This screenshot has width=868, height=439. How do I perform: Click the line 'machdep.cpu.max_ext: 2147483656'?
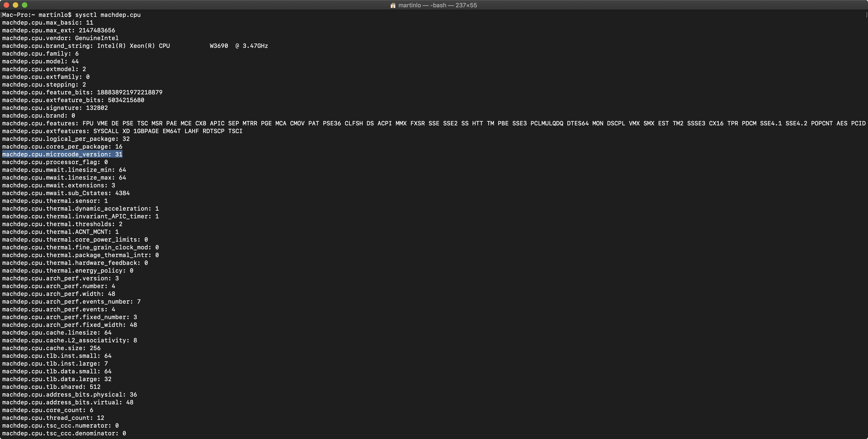point(59,30)
